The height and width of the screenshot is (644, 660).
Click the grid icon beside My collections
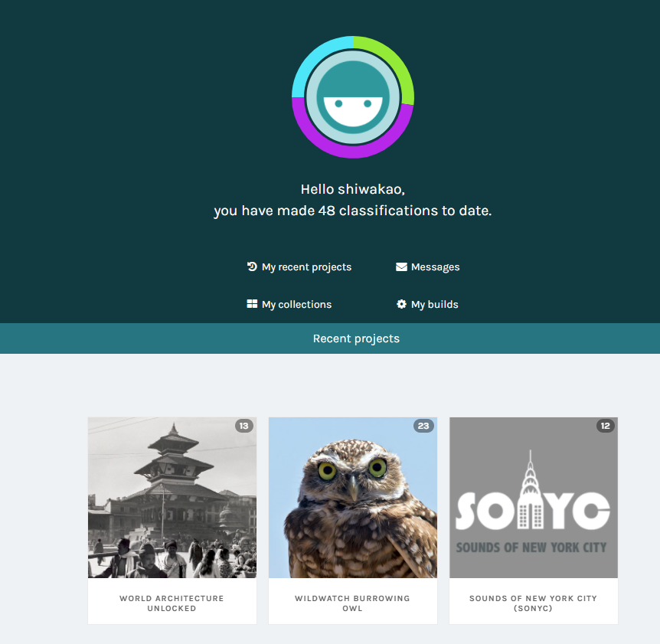252,304
